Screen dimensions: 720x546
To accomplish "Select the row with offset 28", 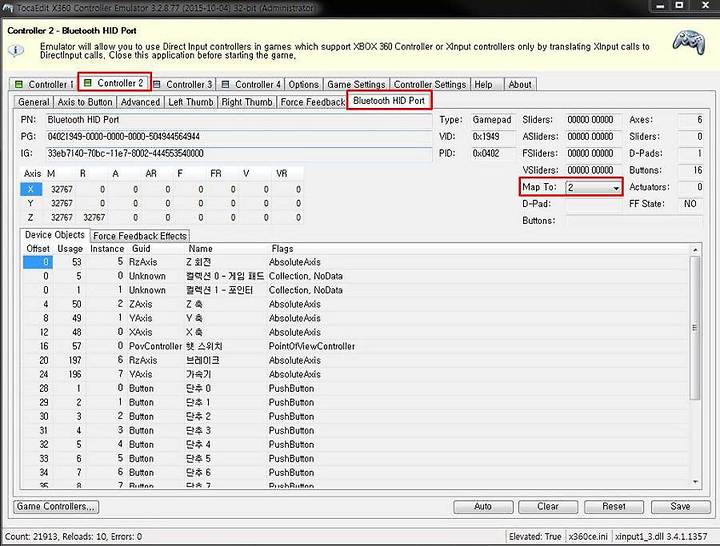I will point(356,388).
